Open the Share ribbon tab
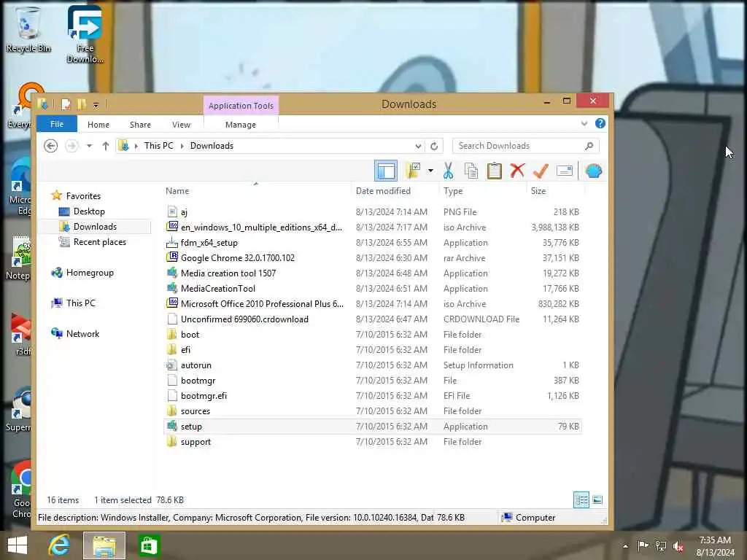 click(x=140, y=124)
